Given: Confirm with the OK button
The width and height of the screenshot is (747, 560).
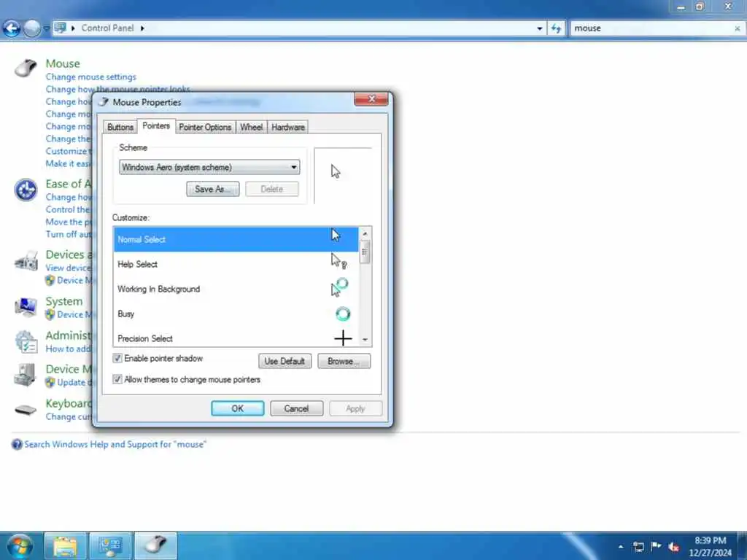Looking at the screenshot, I should [x=237, y=408].
